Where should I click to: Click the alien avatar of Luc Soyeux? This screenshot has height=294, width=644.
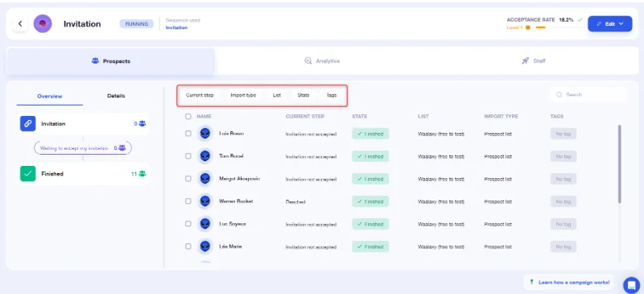[205, 224]
